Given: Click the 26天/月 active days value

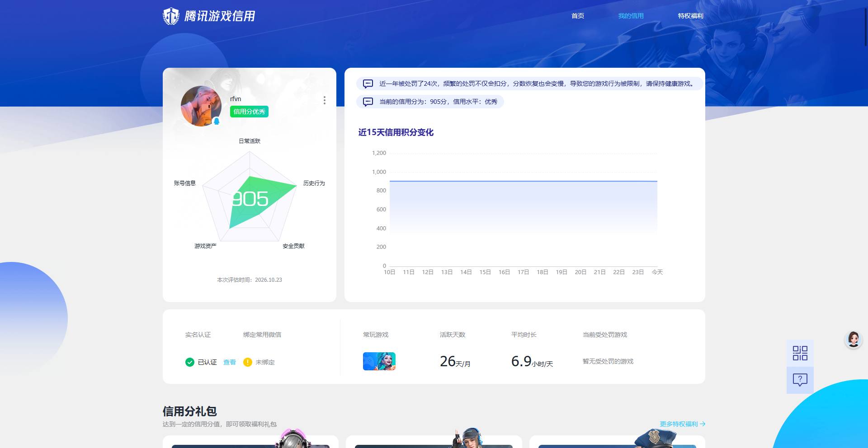Looking at the screenshot, I should [455, 361].
